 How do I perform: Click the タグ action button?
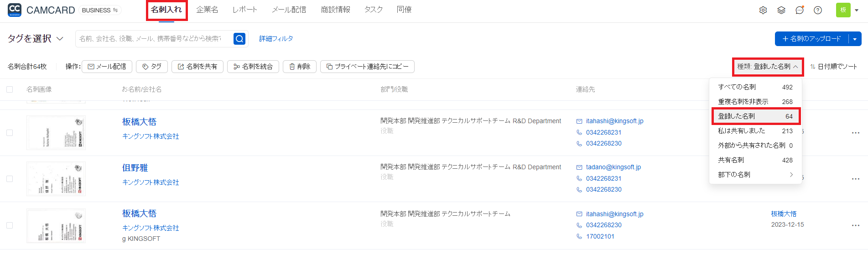click(152, 67)
